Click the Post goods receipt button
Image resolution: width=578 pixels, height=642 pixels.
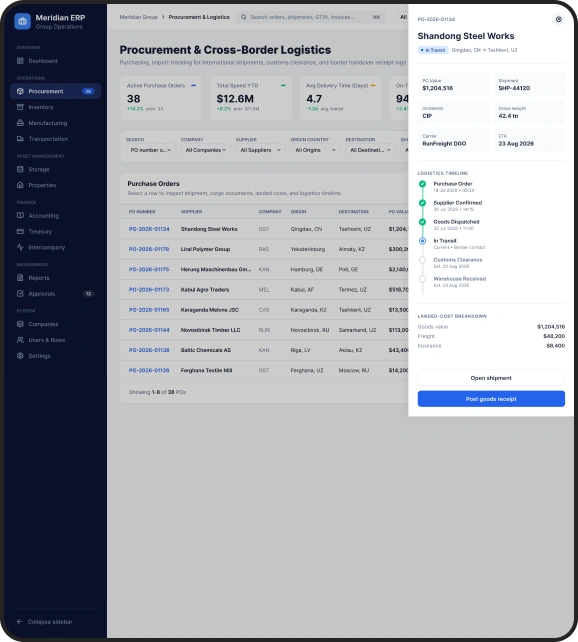click(x=491, y=399)
